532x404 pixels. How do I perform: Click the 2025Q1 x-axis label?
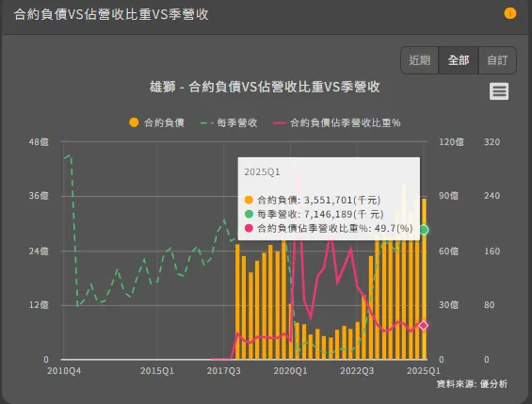point(424,371)
